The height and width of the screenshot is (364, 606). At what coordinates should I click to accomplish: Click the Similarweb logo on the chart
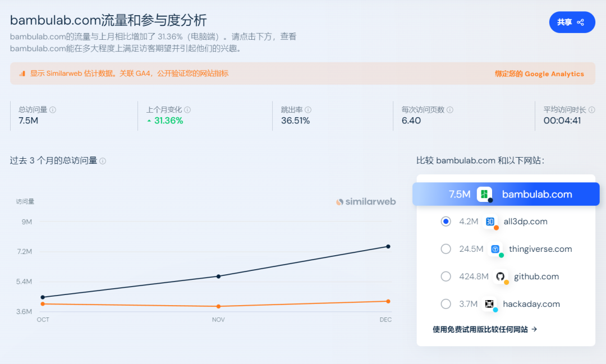[366, 201]
